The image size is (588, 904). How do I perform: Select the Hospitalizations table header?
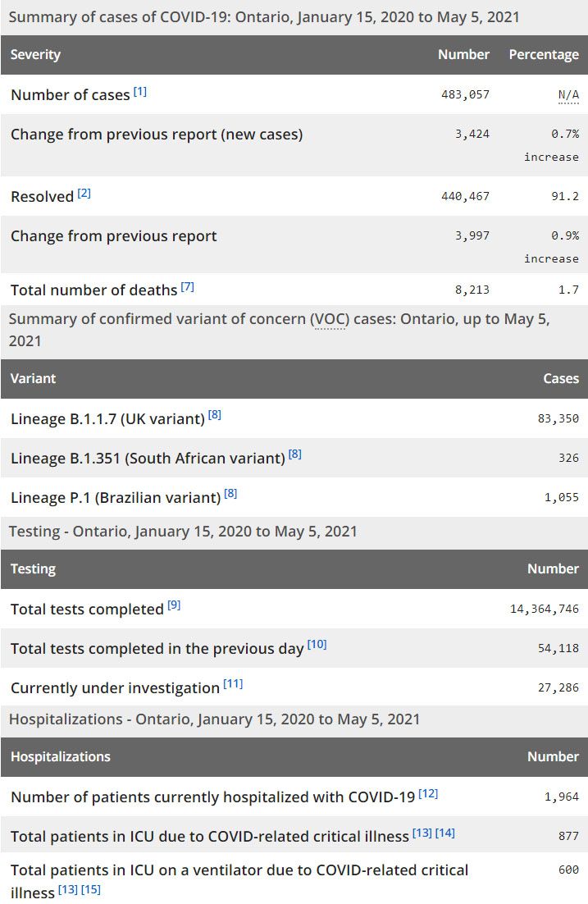click(x=61, y=757)
